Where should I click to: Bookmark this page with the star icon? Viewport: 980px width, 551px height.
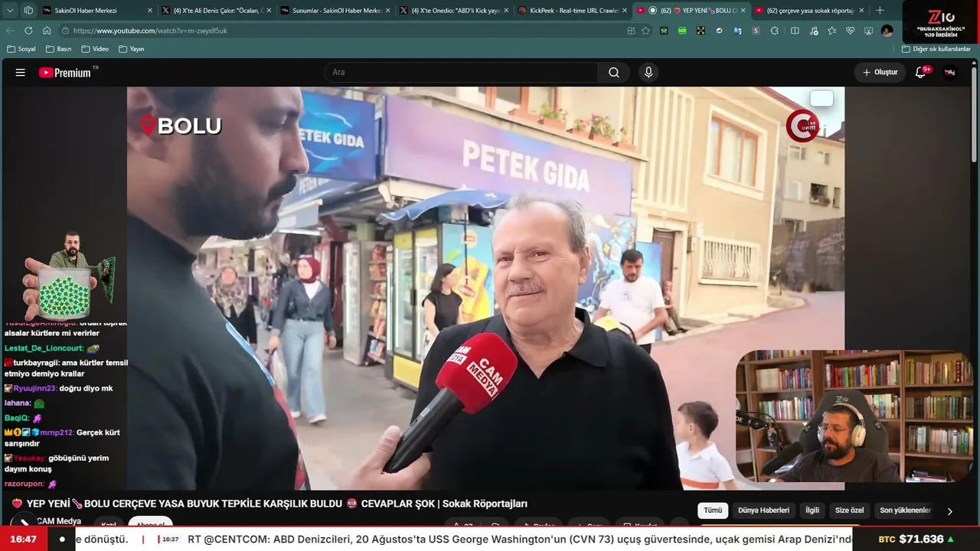pyautogui.click(x=645, y=31)
